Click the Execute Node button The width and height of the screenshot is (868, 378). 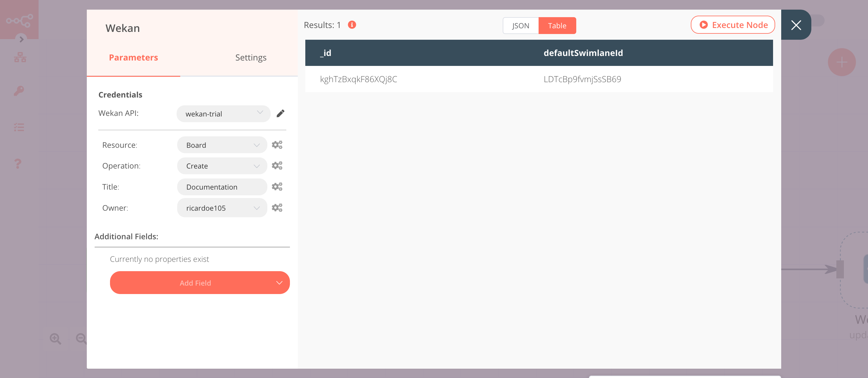[x=733, y=24]
